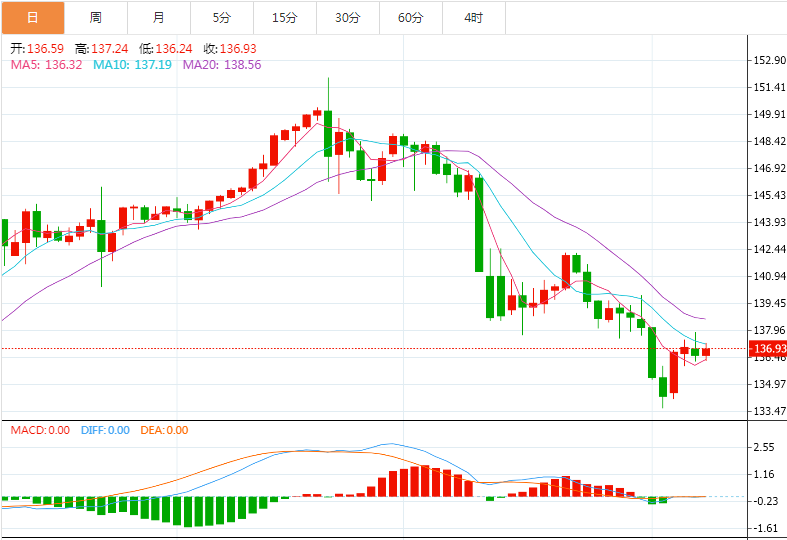Viewport: 787px width, 540px height.
Task: Click the closing price 收:136.93
Action: 230,49
